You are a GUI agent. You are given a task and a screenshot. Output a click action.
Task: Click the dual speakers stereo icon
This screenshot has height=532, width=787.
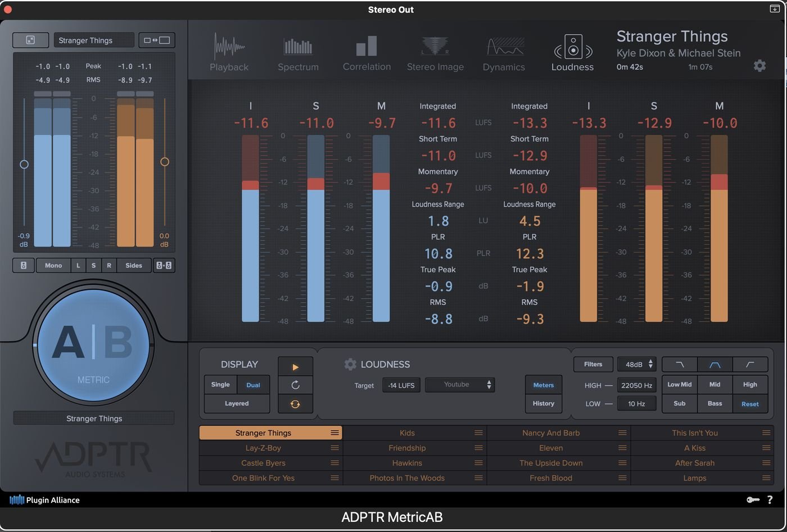click(x=164, y=265)
